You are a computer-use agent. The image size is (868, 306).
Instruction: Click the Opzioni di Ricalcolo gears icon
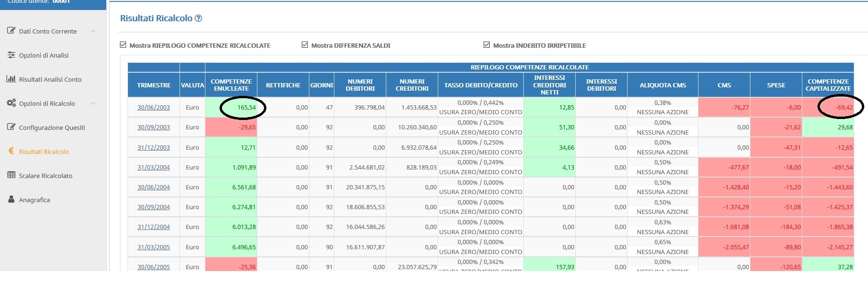(11, 103)
